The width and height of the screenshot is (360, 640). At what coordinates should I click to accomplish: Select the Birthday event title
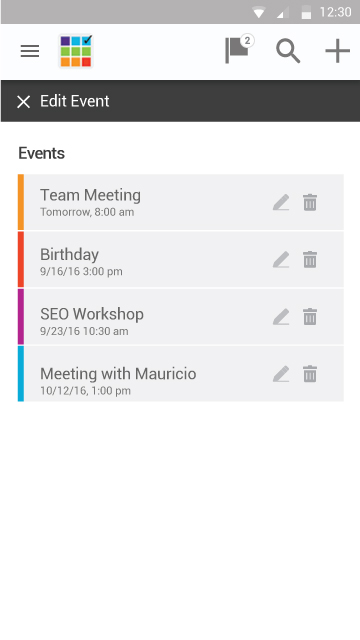(x=69, y=254)
